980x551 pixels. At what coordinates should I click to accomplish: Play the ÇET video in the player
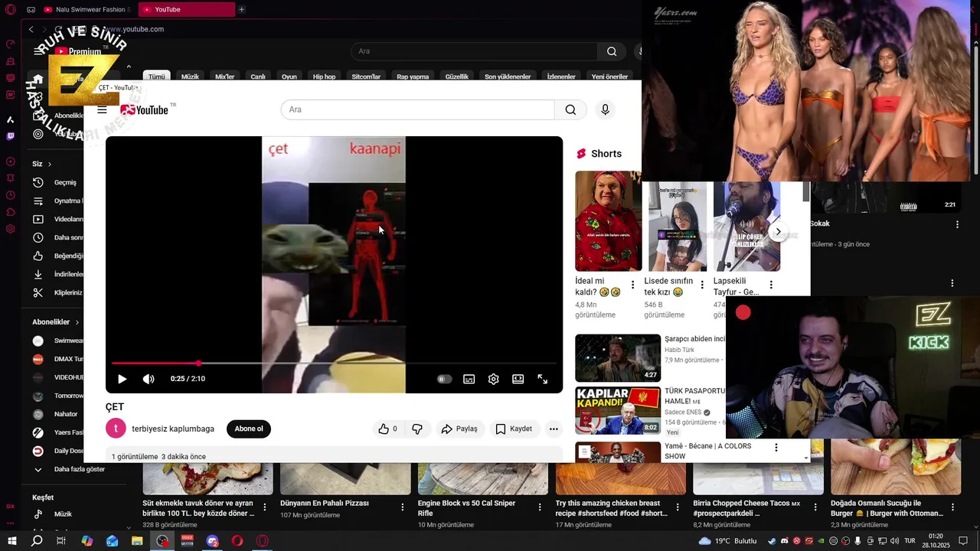click(x=122, y=379)
